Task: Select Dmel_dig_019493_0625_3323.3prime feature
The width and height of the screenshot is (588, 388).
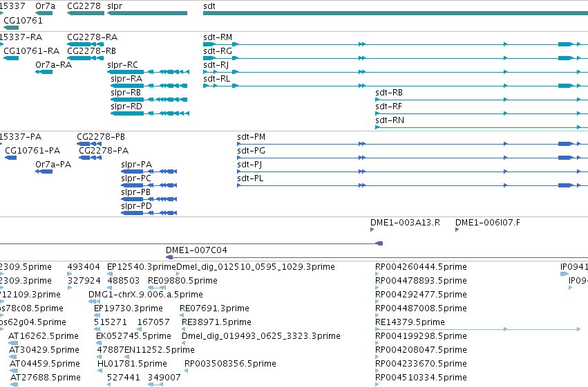Action: tap(184, 343)
